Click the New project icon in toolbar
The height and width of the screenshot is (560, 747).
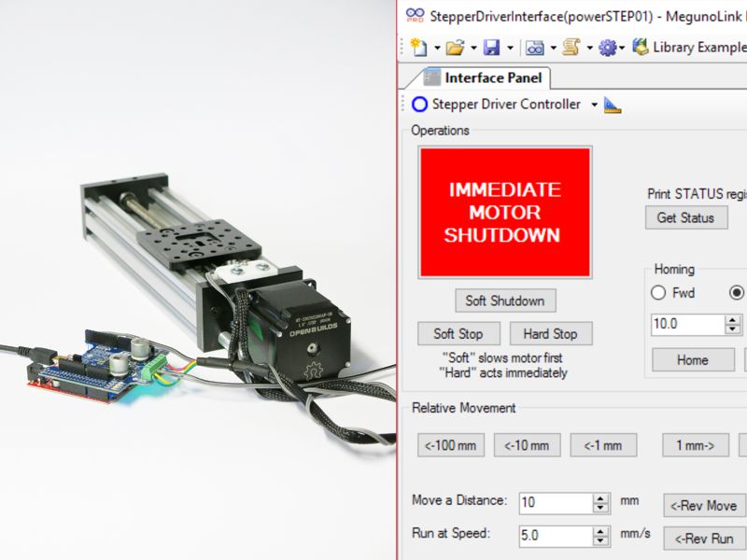[419, 48]
